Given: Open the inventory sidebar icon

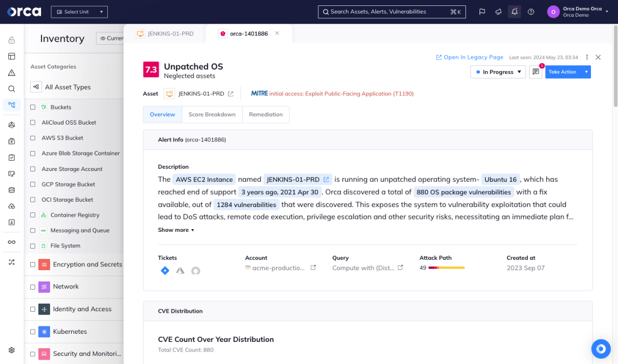Looking at the screenshot, I should (x=12, y=105).
